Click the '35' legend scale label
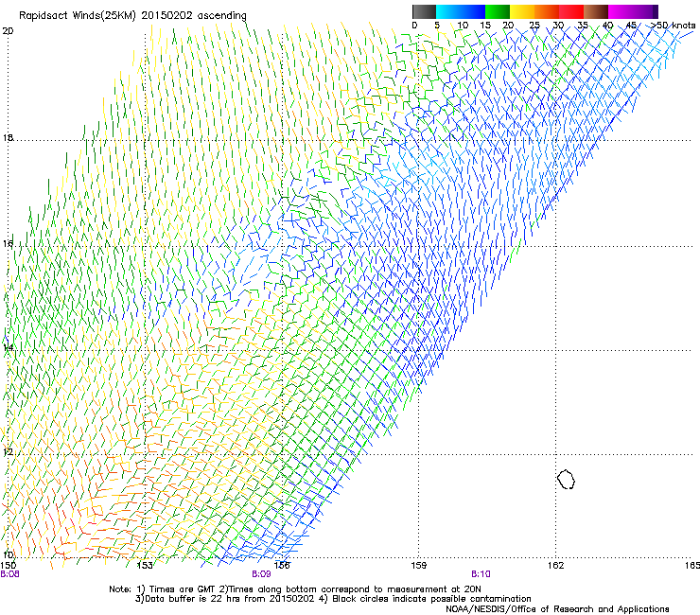Screen dimensions: 700x615 [x=583, y=26]
